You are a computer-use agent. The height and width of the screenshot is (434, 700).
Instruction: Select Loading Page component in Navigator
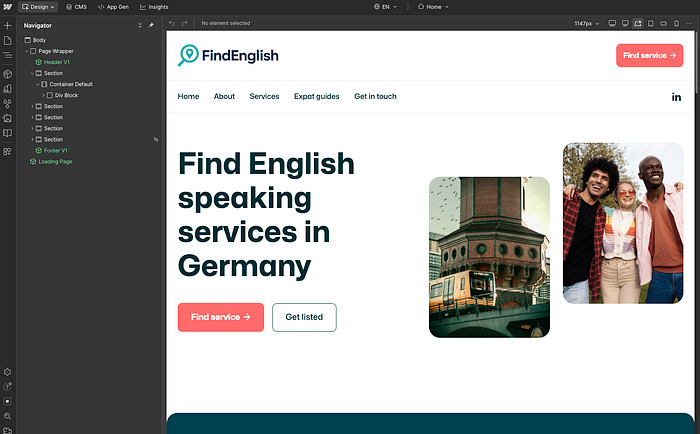click(55, 162)
